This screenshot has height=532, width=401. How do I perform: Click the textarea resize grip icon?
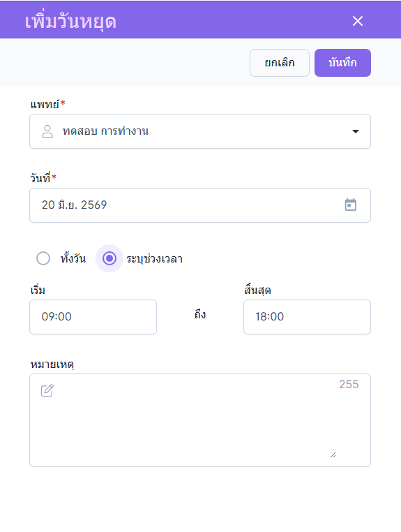(x=333, y=455)
